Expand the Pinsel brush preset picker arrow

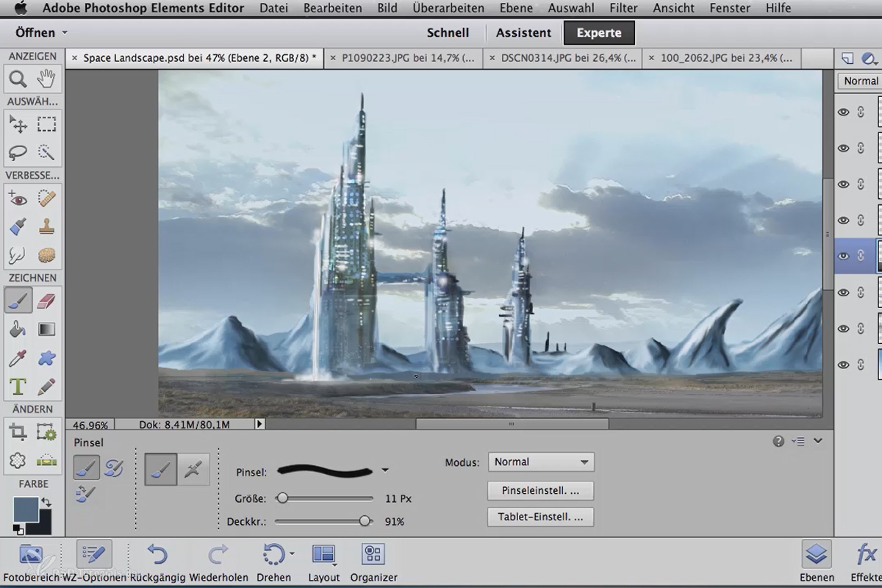point(385,470)
